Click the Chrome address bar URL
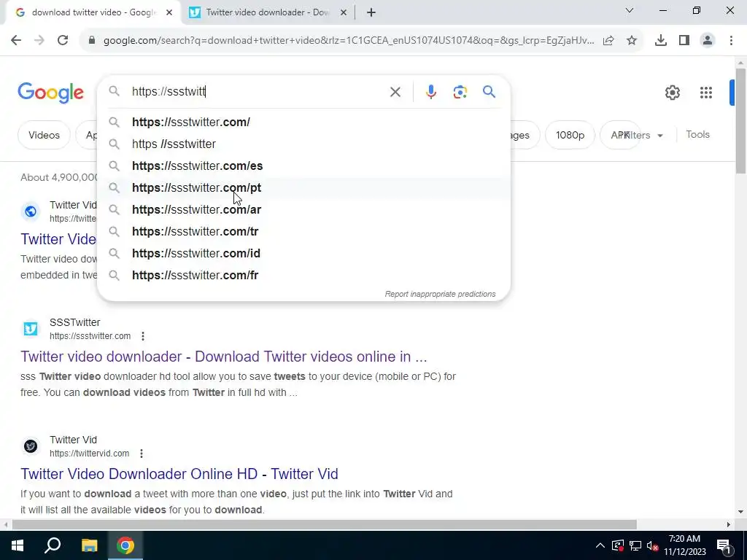This screenshot has width=747, height=560. 349,41
